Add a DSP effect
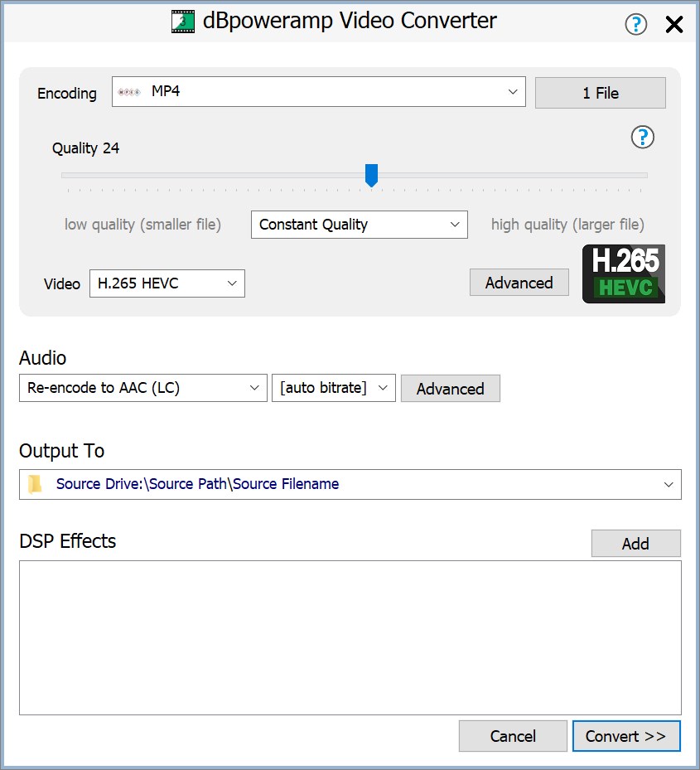The height and width of the screenshot is (770, 700). pos(635,544)
